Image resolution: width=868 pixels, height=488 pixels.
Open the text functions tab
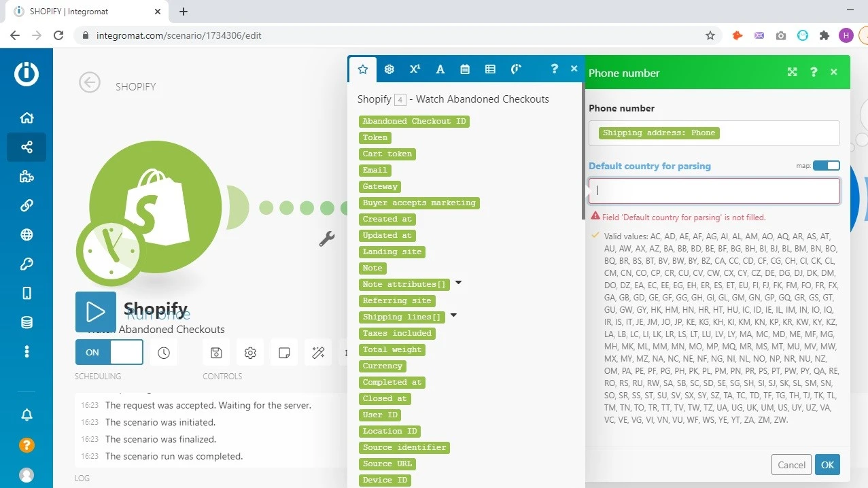440,69
